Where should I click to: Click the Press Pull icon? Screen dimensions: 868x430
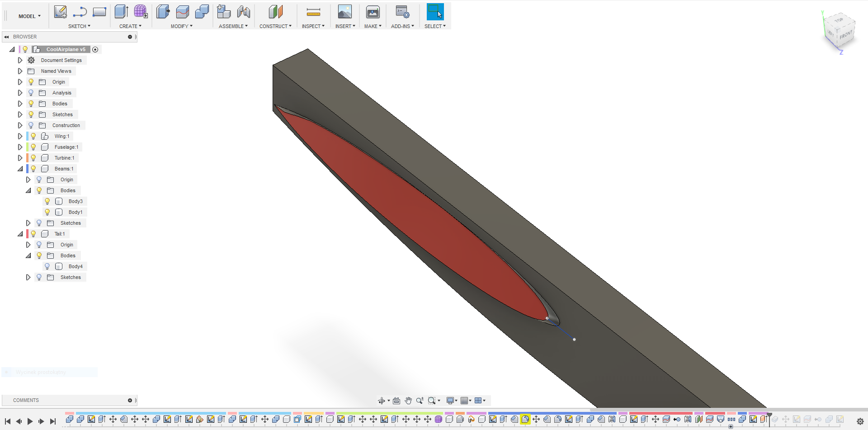pyautogui.click(x=163, y=12)
